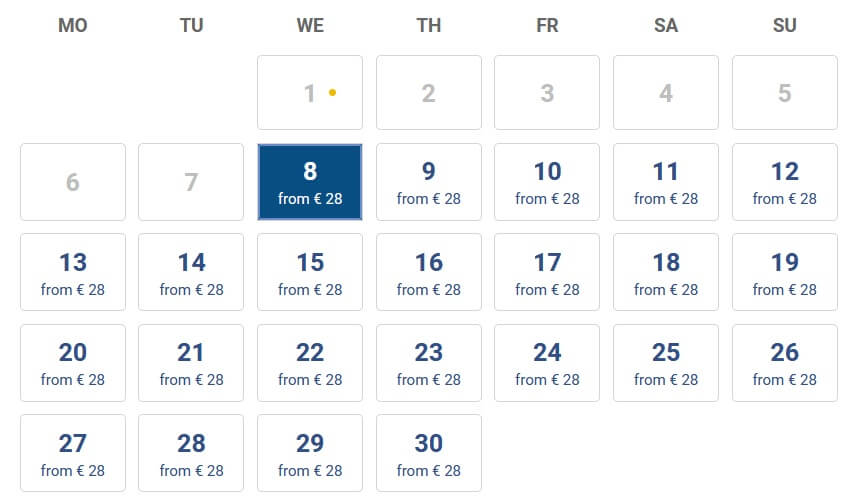The image size is (859, 504).
Task: Select Monday the 27th
Action: click(73, 452)
